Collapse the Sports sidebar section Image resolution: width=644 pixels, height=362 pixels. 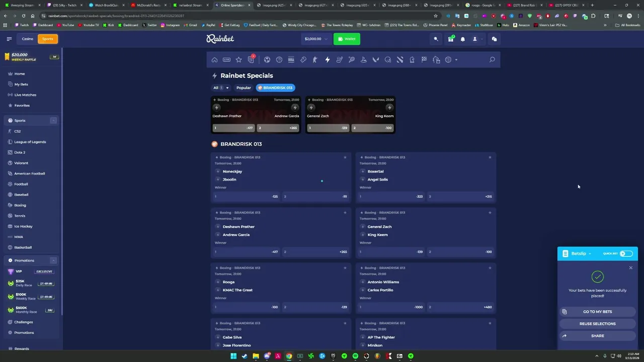click(x=53, y=121)
